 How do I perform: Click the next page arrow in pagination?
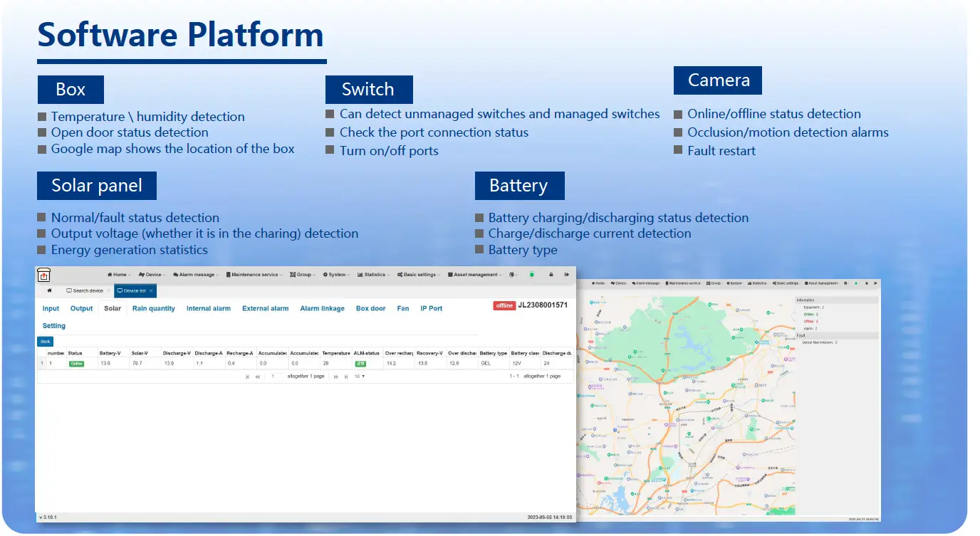pos(336,377)
